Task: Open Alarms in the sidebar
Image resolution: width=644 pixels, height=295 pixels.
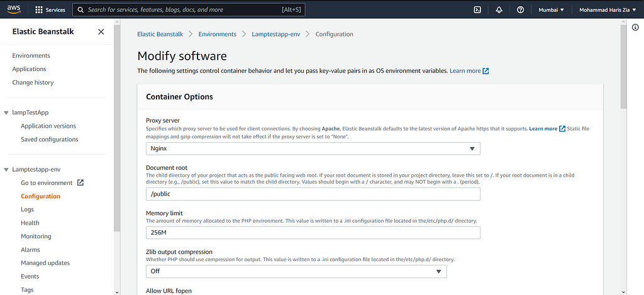Action: pyautogui.click(x=30, y=249)
